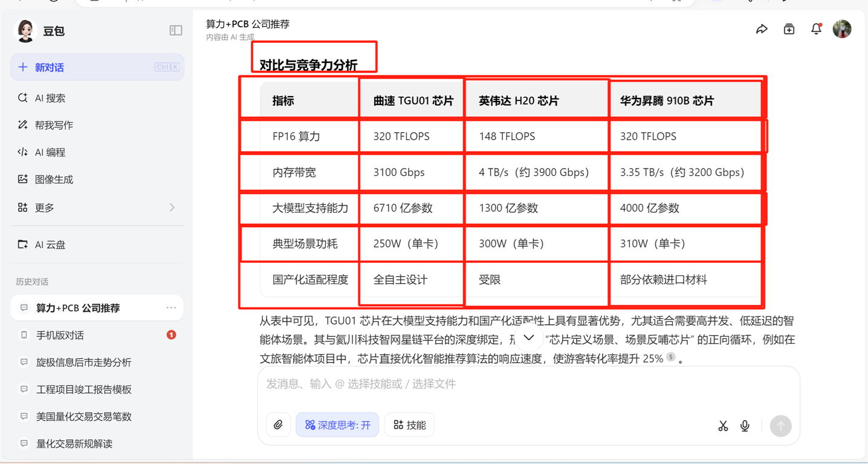Open options for 算力+PCB 公司推荐 chat
Viewport: 868px width, 464px height.
coord(172,308)
